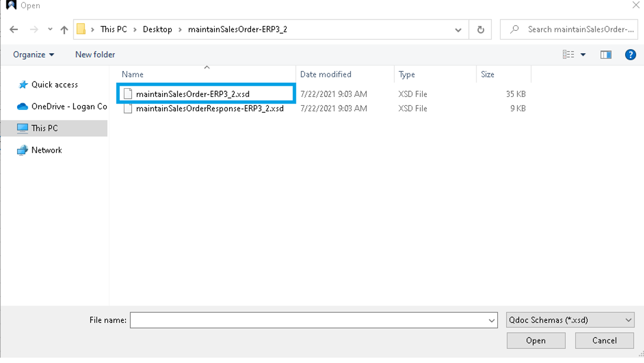Show the preview pane via its icon

point(605,54)
